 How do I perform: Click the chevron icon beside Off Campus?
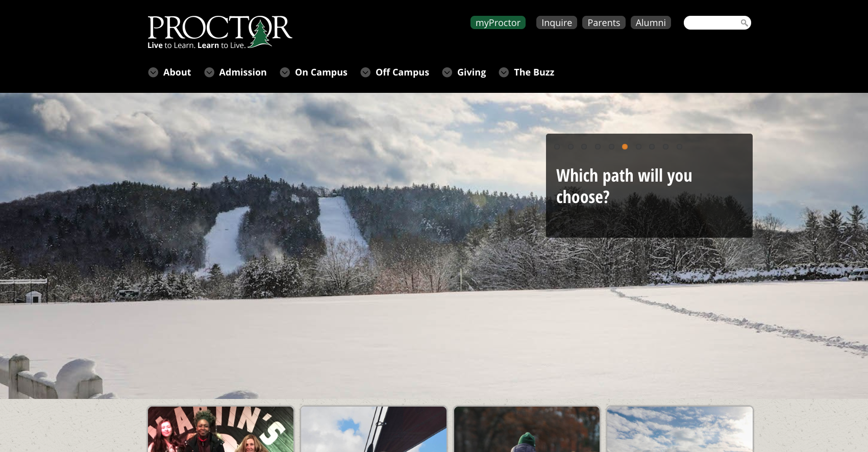[365, 72]
